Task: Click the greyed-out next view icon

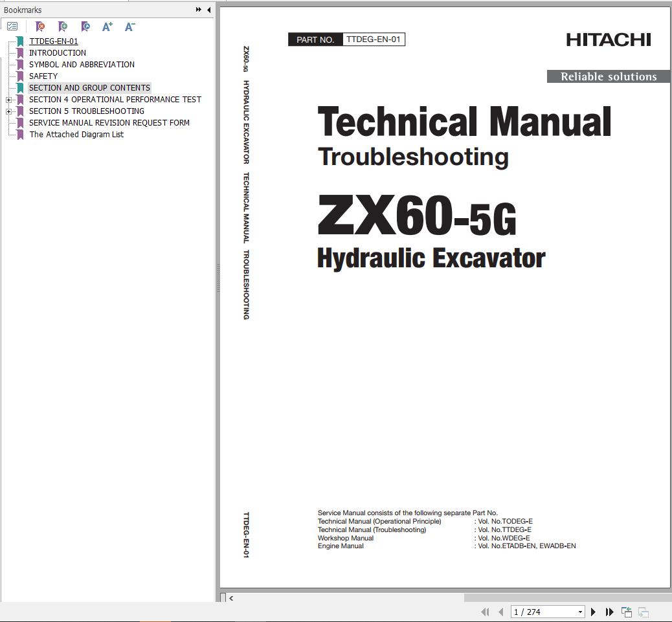Action: tap(644, 612)
